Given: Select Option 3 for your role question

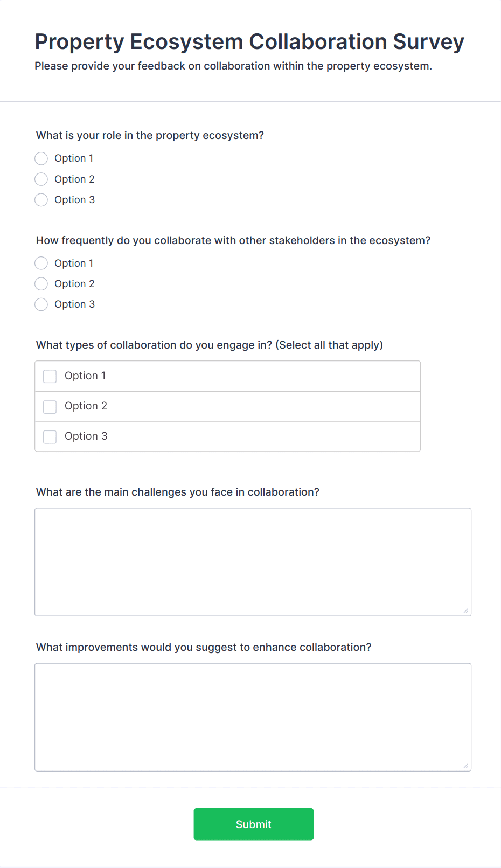Looking at the screenshot, I should pyautogui.click(x=41, y=199).
